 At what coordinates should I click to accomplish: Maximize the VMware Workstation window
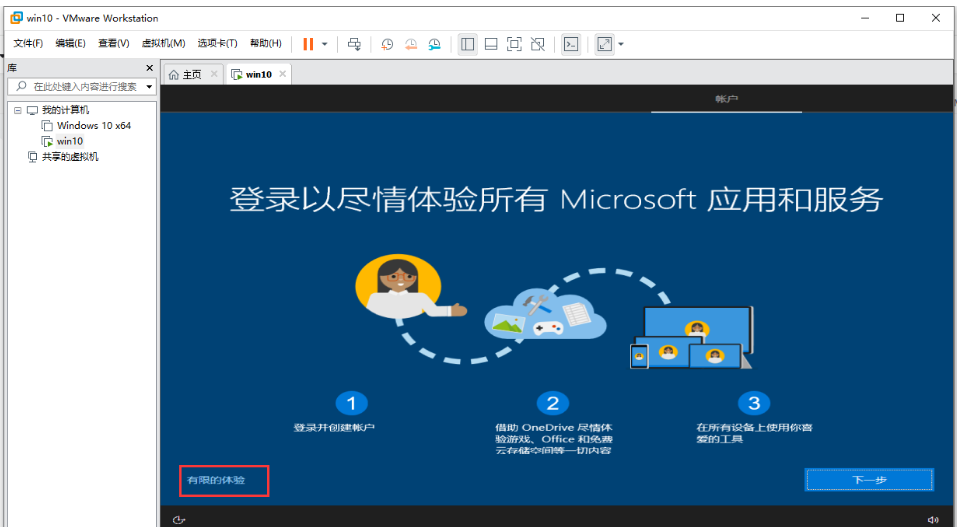900,18
